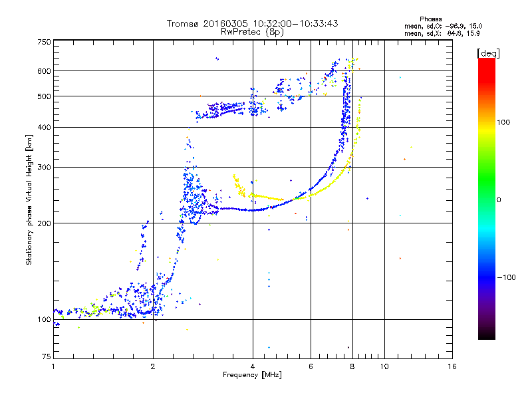The width and height of the screenshot is (532, 399).
Task: Click the 'Frequency [MHz]' x-axis label
Action: [252, 375]
